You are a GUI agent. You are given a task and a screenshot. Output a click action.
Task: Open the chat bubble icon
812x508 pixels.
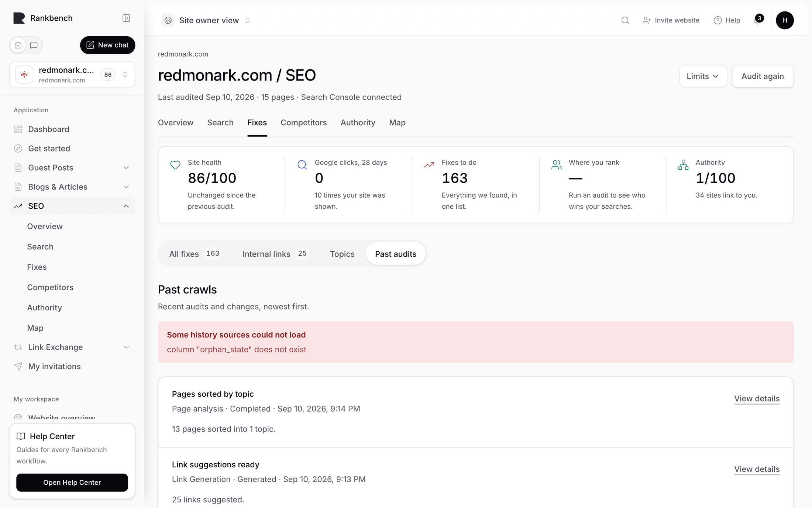[x=34, y=45]
